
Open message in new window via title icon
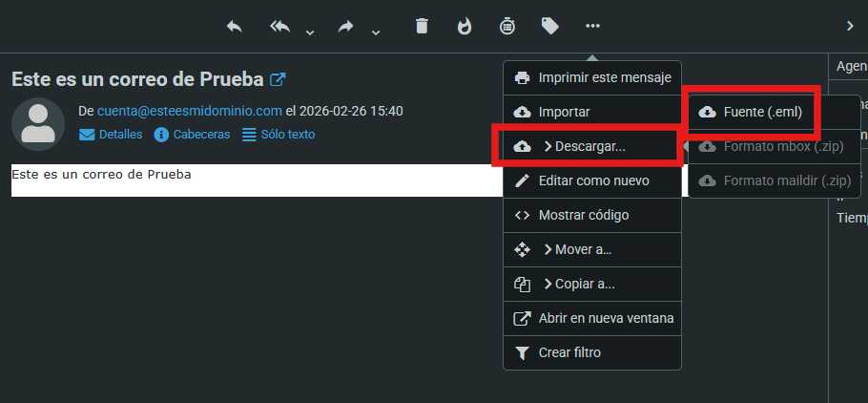(278, 79)
